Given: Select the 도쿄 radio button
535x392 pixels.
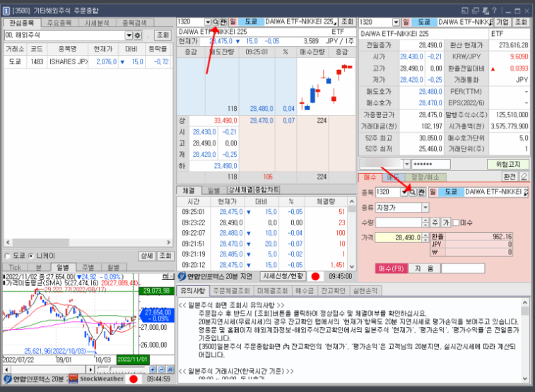Looking at the screenshot, I should point(7,256).
